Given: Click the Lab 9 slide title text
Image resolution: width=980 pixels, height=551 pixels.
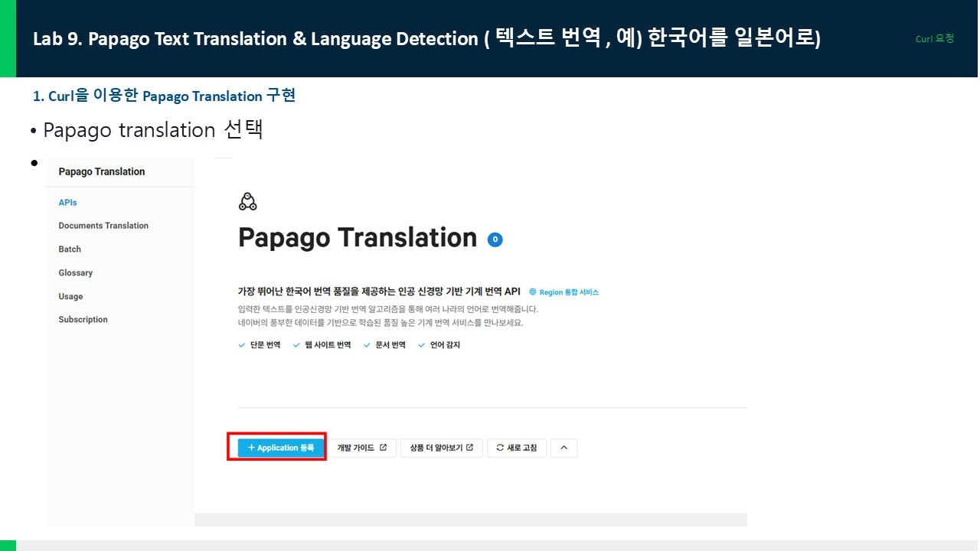Looking at the screenshot, I should pos(426,38).
